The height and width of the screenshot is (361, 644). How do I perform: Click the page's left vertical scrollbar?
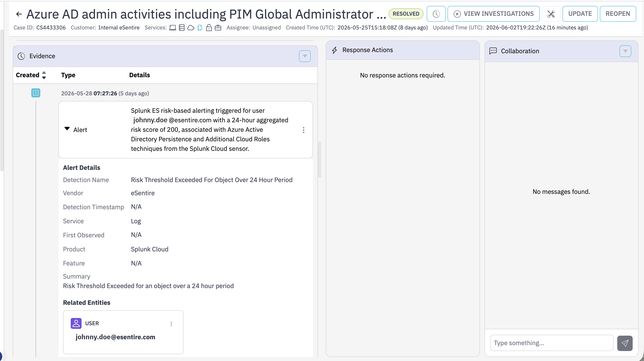point(2,100)
